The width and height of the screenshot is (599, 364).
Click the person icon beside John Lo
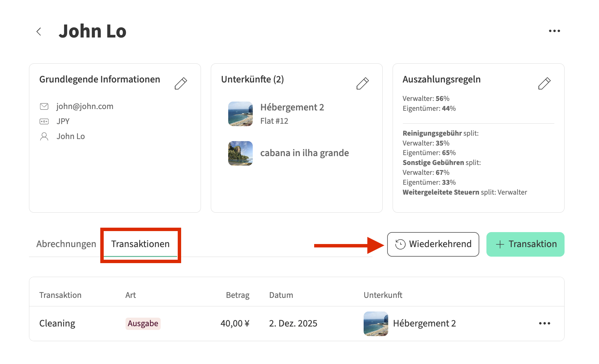(x=44, y=136)
